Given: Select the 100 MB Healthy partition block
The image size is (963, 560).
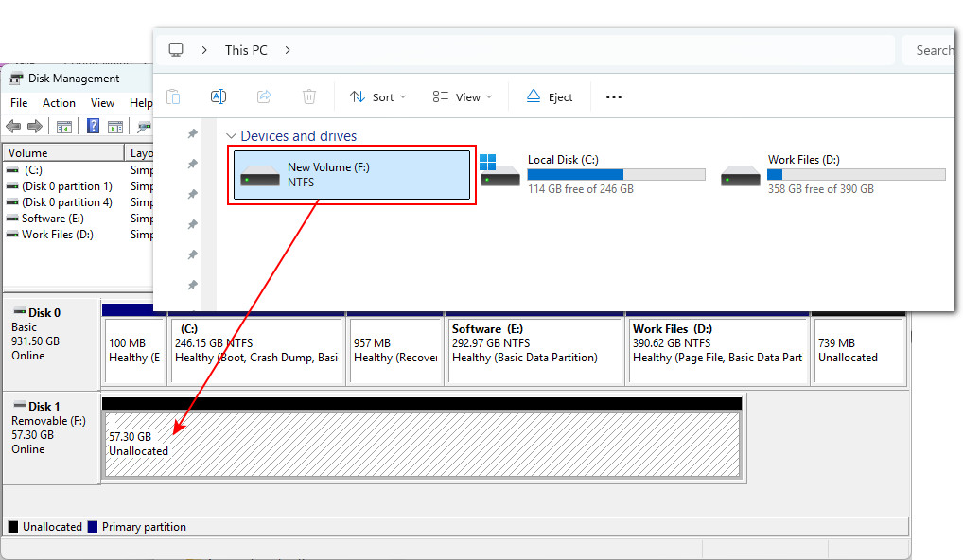Looking at the screenshot, I should 134,351.
